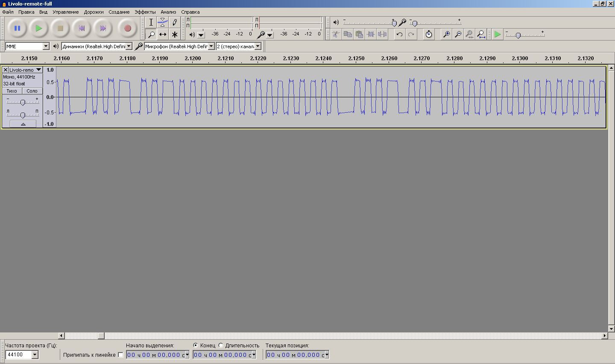
Task: Click the Play-at-speed green arrow
Action: click(498, 34)
